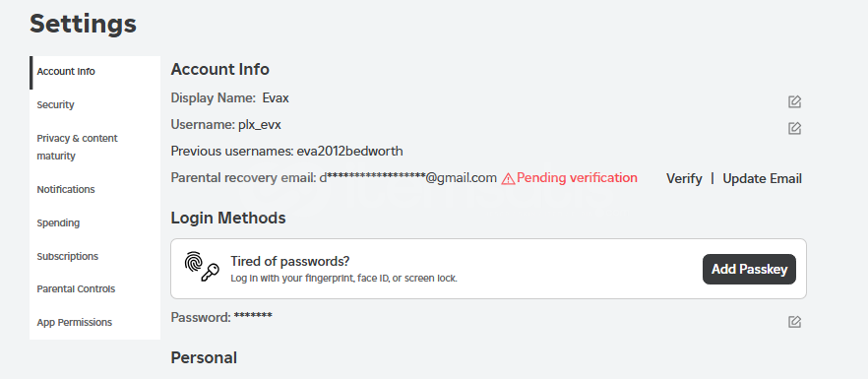Screen dimensions: 868x379
Task: Click the edit pencil icon next to Password
Action: [x=794, y=322]
